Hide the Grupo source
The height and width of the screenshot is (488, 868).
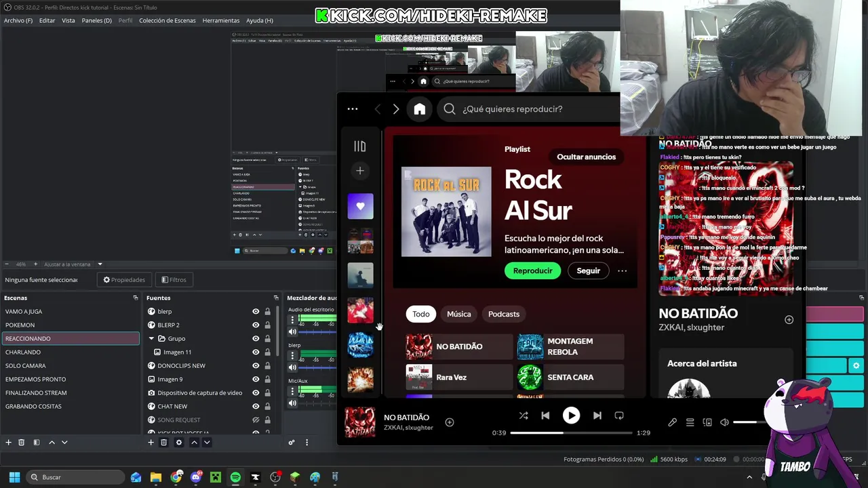click(256, 339)
